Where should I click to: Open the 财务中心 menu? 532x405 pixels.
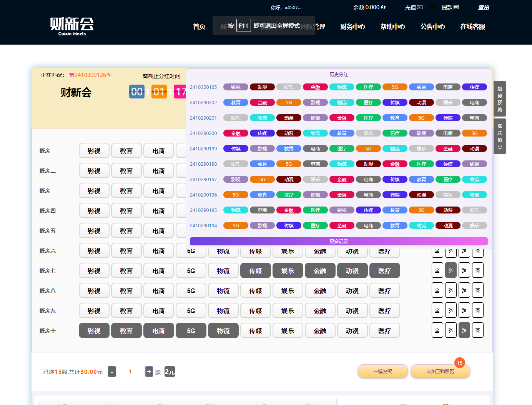point(352,27)
